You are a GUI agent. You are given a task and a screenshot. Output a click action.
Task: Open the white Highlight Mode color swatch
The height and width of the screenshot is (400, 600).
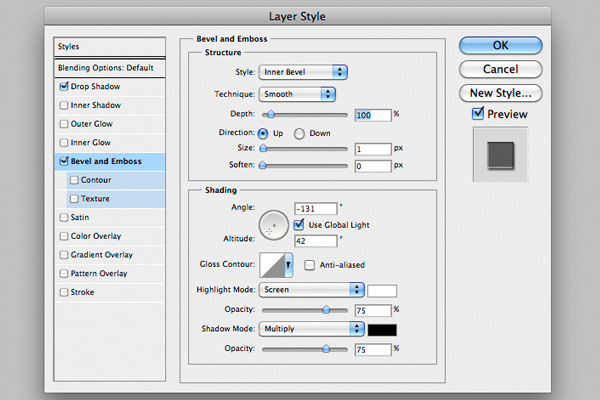382,291
